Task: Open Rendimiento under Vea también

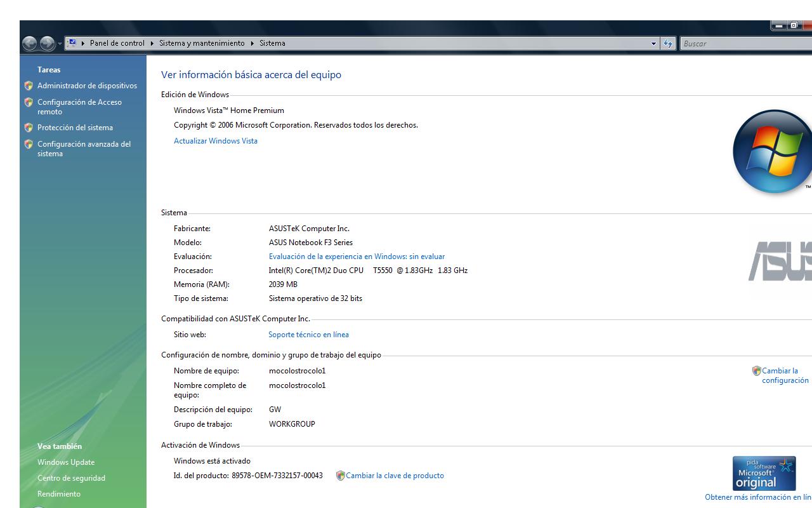Action: pyautogui.click(x=59, y=494)
